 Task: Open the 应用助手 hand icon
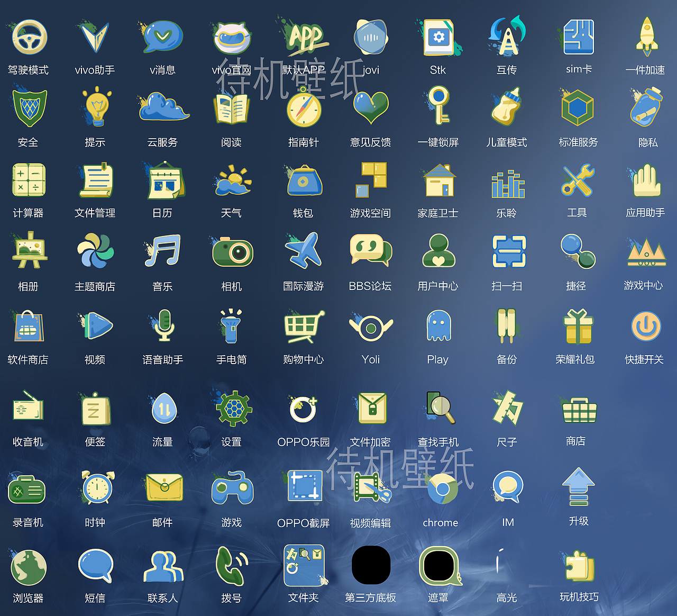pyautogui.click(x=646, y=180)
